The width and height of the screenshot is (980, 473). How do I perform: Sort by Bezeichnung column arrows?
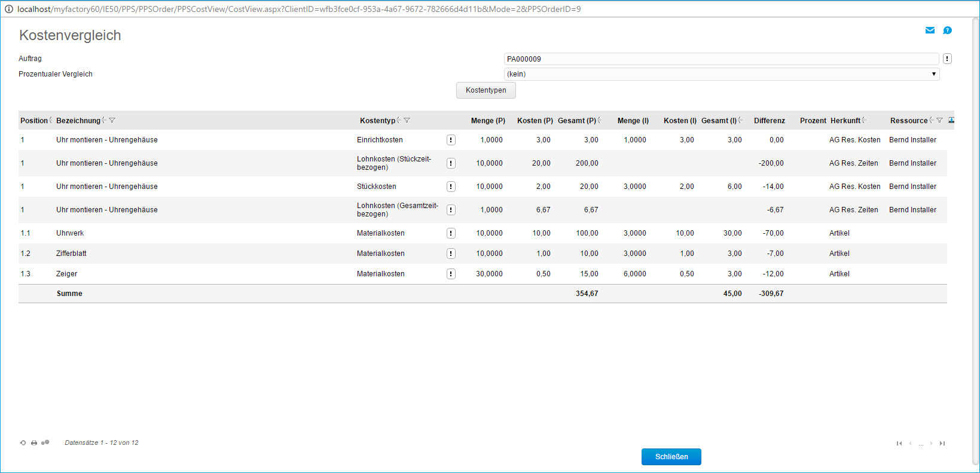point(103,120)
